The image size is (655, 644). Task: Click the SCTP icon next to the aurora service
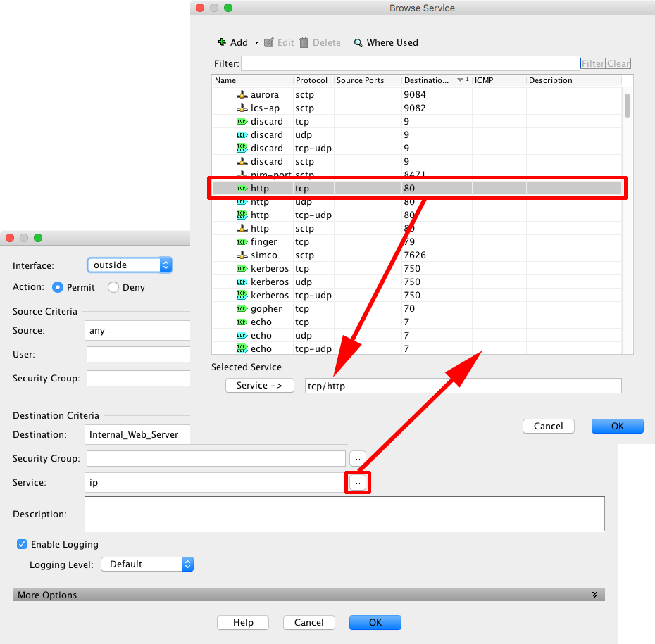pos(244,94)
